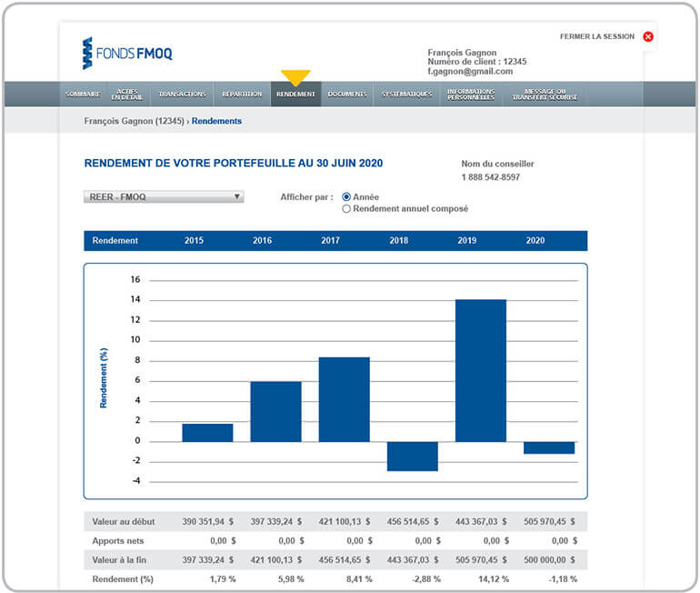Viewport: 700px width, 593px height.
Task: Click the negative 2020 bar in chart
Action: 549,447
